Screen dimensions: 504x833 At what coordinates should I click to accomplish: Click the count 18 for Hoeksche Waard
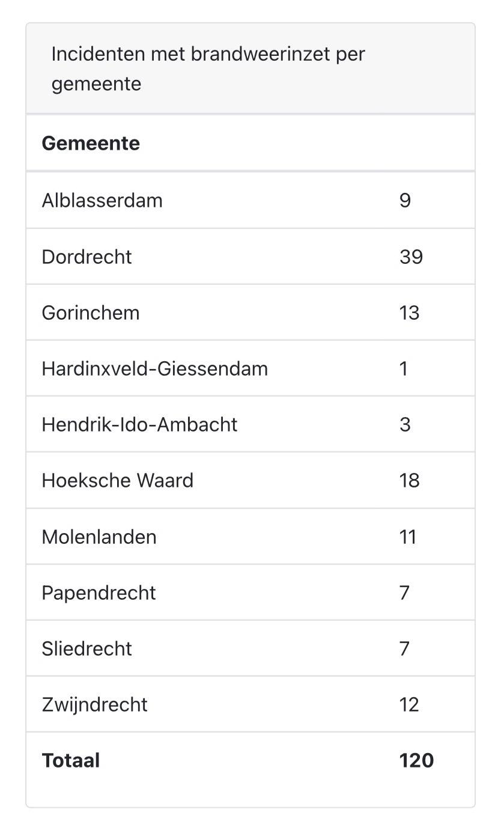409,480
